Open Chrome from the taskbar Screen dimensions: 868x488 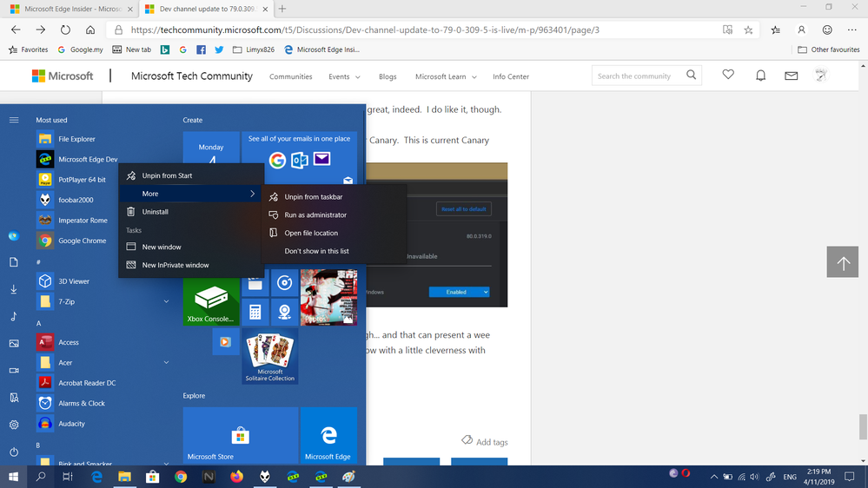(181, 477)
